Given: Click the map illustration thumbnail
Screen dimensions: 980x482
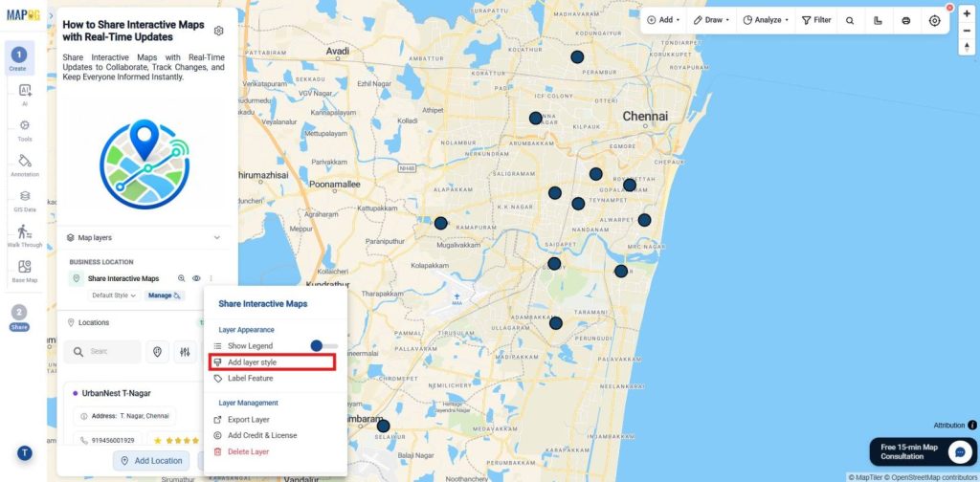Looking at the screenshot, I should (145, 164).
